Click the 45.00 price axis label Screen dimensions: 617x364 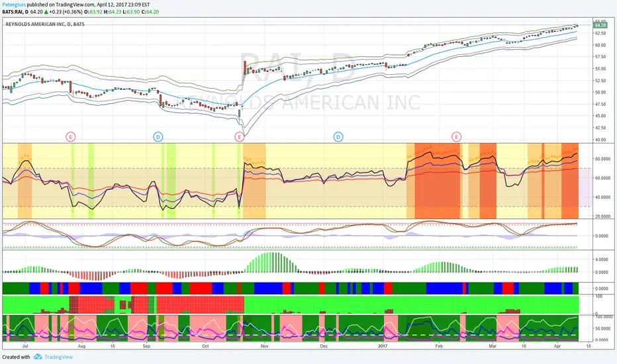600,116
